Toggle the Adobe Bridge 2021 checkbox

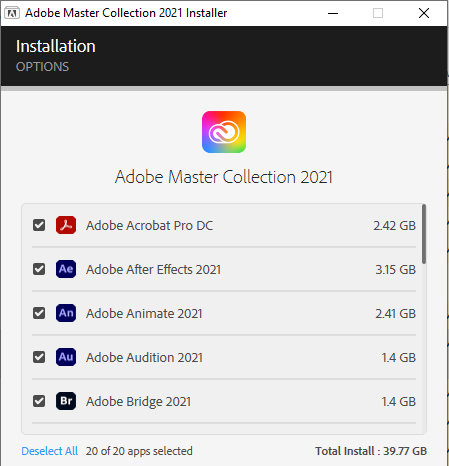point(39,401)
